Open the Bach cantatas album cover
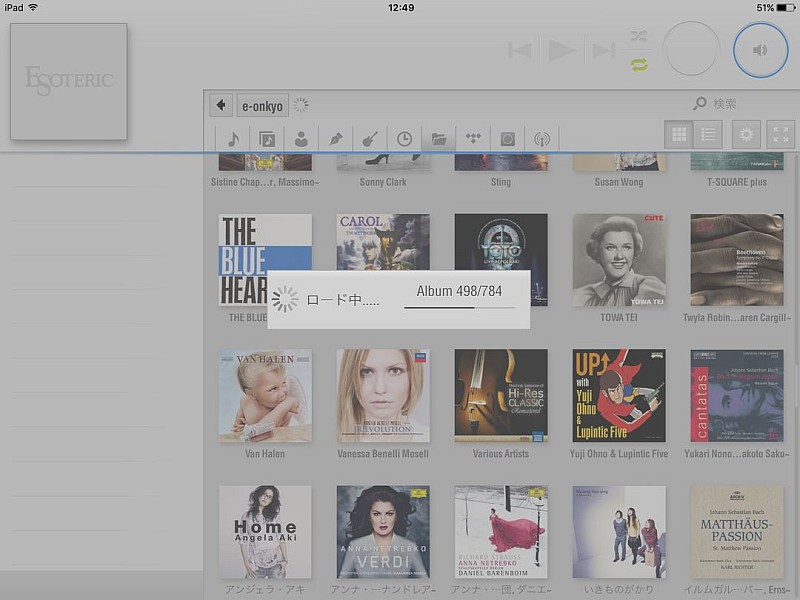 [737, 395]
